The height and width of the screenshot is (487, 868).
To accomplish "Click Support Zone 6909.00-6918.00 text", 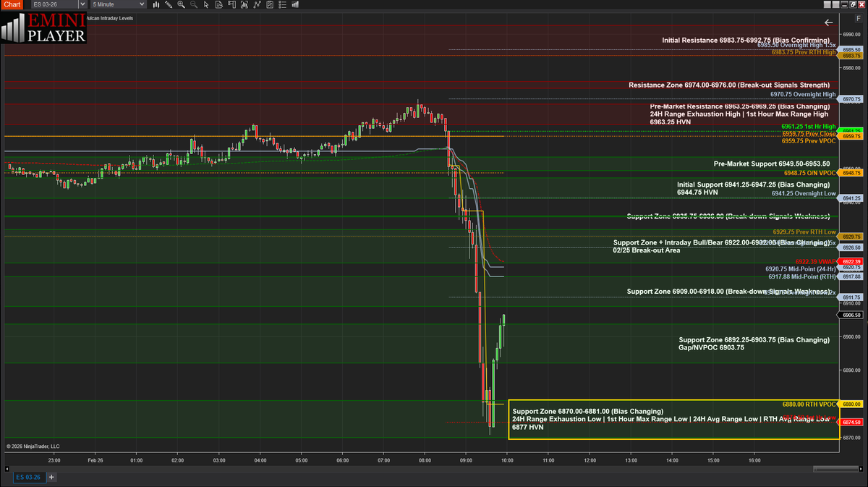I will [x=728, y=292].
